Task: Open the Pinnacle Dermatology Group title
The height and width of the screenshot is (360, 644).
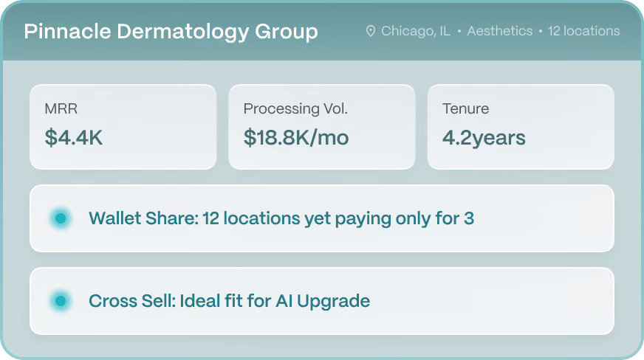Action: tap(171, 32)
